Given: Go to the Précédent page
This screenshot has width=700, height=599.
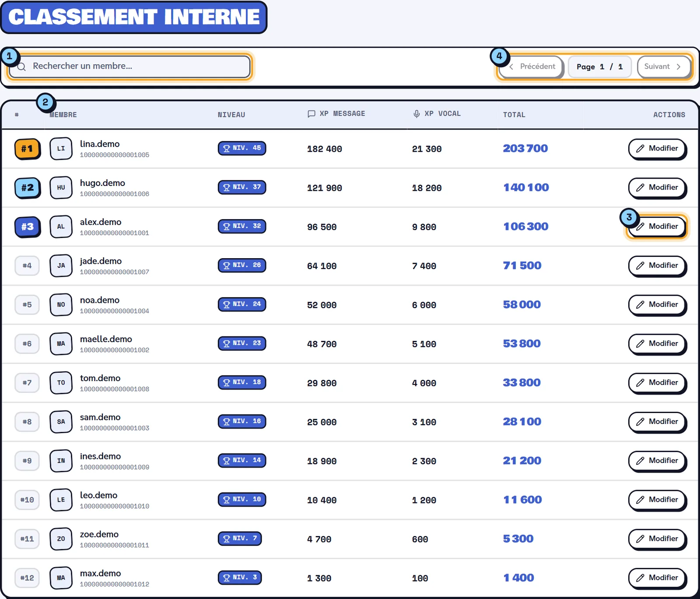Looking at the screenshot, I should pyautogui.click(x=532, y=67).
